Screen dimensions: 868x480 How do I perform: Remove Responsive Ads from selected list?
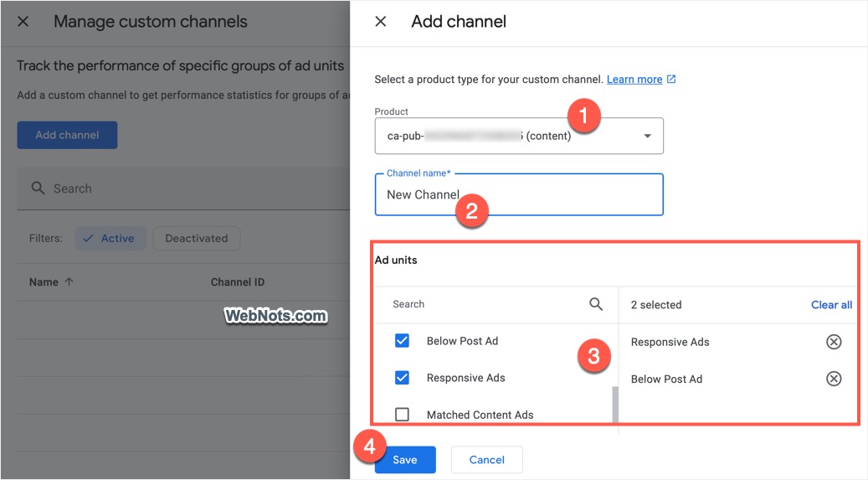834,342
